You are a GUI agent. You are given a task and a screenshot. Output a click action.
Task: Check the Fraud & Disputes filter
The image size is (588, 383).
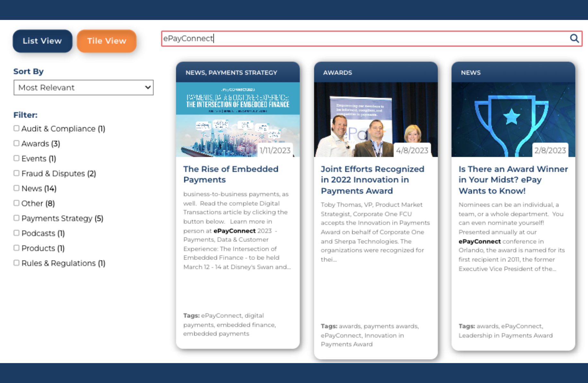click(x=16, y=173)
